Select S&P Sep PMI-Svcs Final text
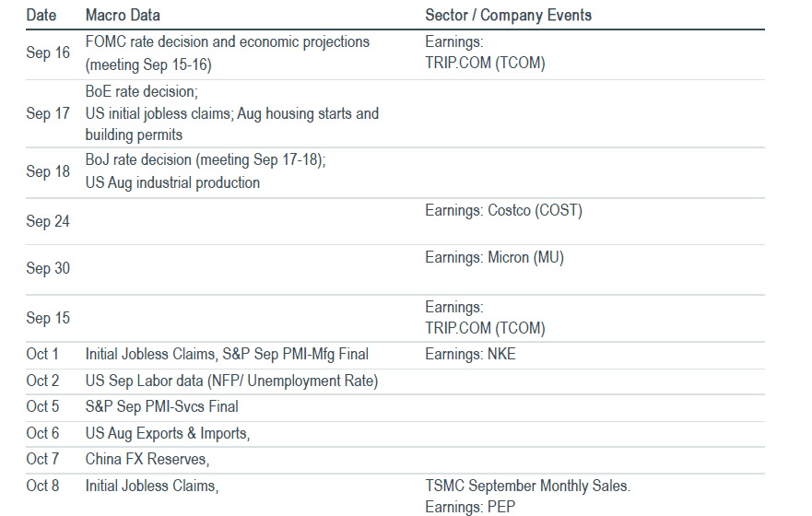812x516 pixels. point(161,406)
